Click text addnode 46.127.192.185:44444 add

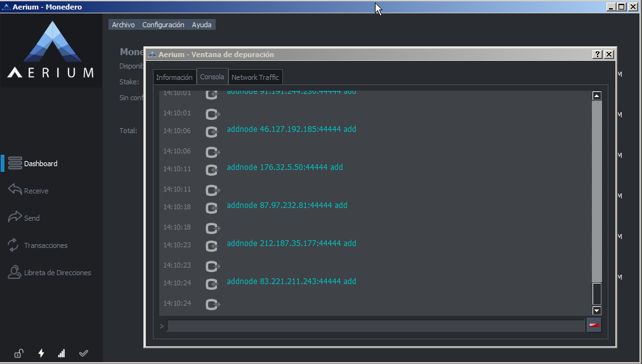tap(292, 129)
